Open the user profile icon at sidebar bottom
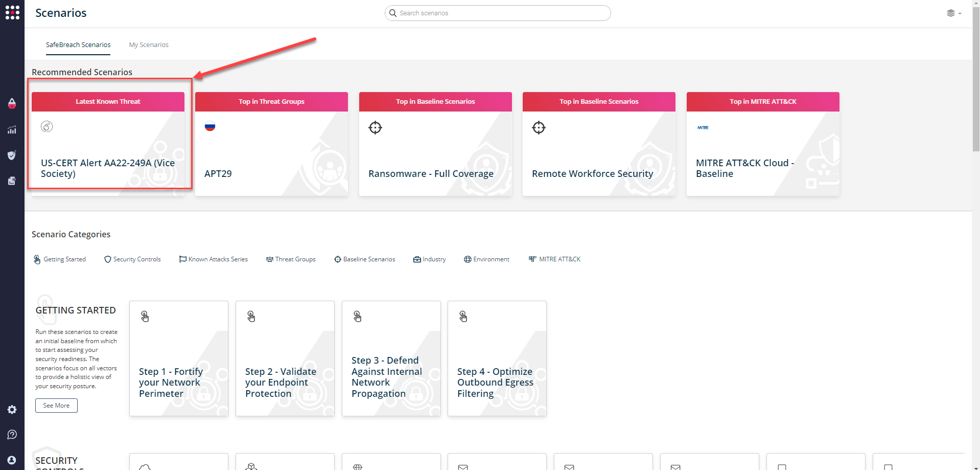This screenshot has width=980, height=470. tap(12, 459)
